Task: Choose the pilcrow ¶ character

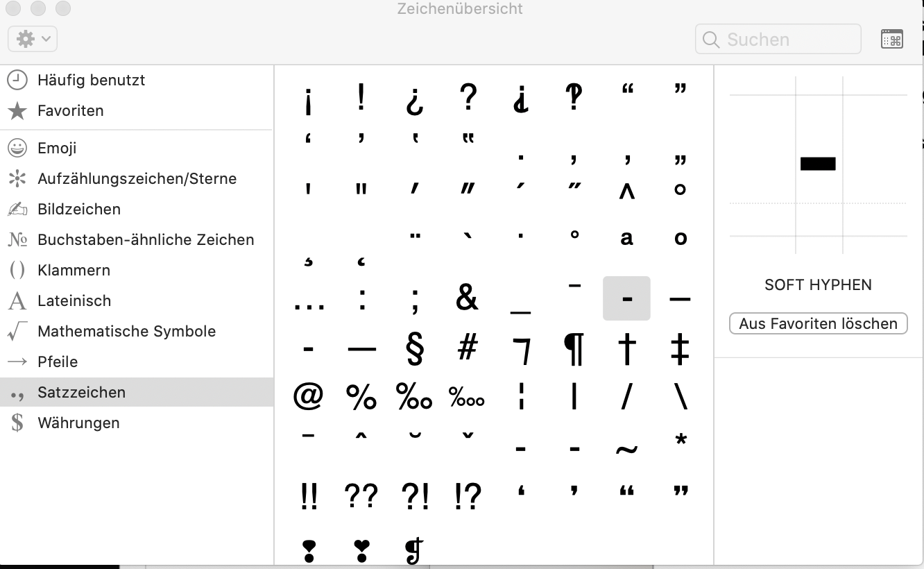Action: point(574,348)
